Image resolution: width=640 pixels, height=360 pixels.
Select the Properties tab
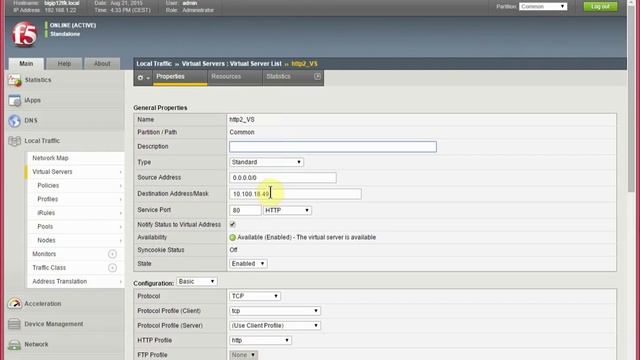[x=180, y=77]
